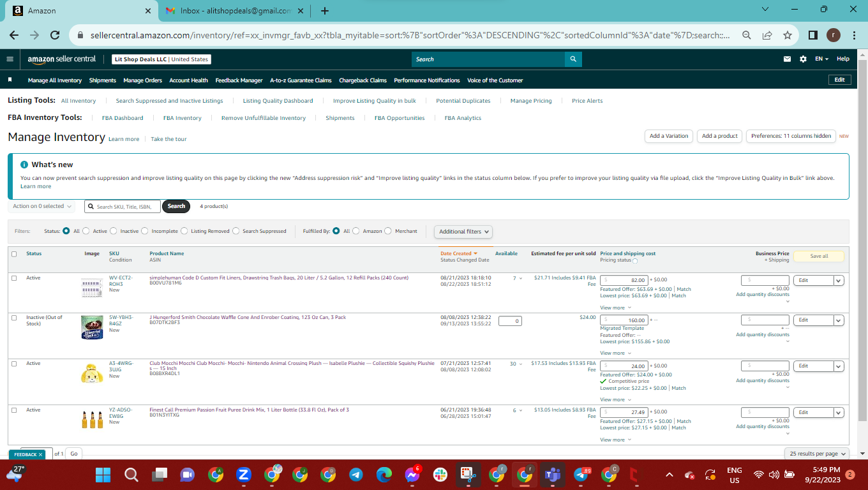Open the hamburger menu in Seller Central

(x=10, y=59)
